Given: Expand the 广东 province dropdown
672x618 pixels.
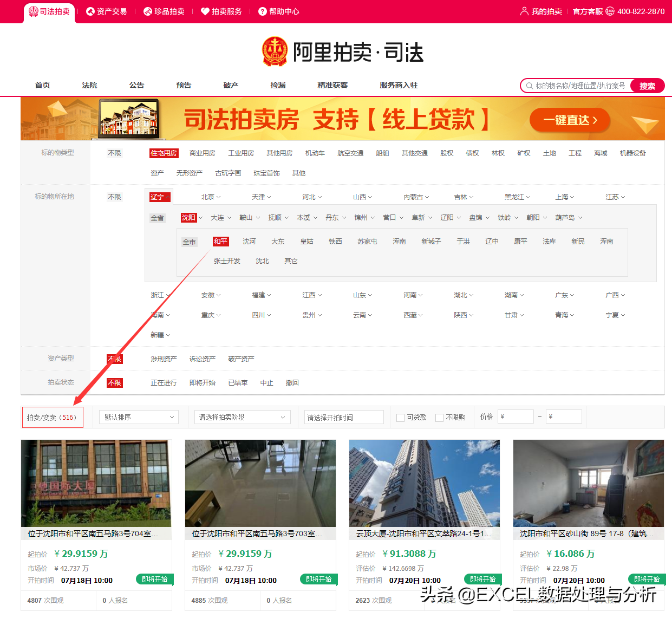Looking at the screenshot, I should [565, 295].
